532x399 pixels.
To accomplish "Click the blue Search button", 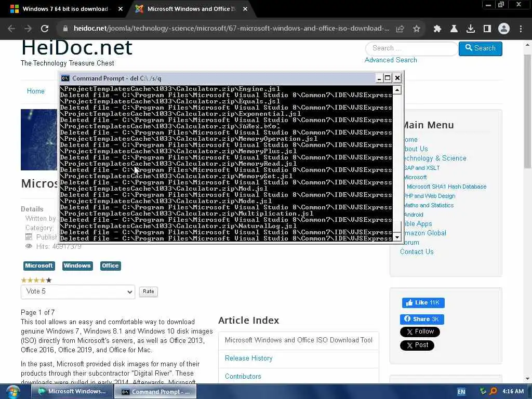I will (481, 48).
